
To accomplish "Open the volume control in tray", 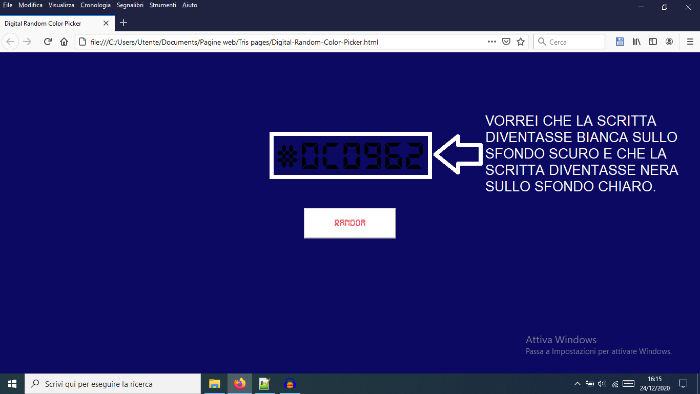I will tap(602, 384).
